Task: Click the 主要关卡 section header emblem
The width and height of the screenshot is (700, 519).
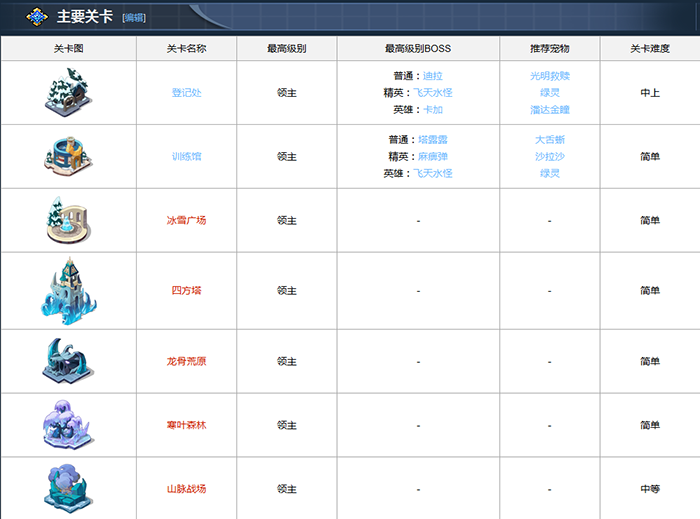Action: (37, 17)
